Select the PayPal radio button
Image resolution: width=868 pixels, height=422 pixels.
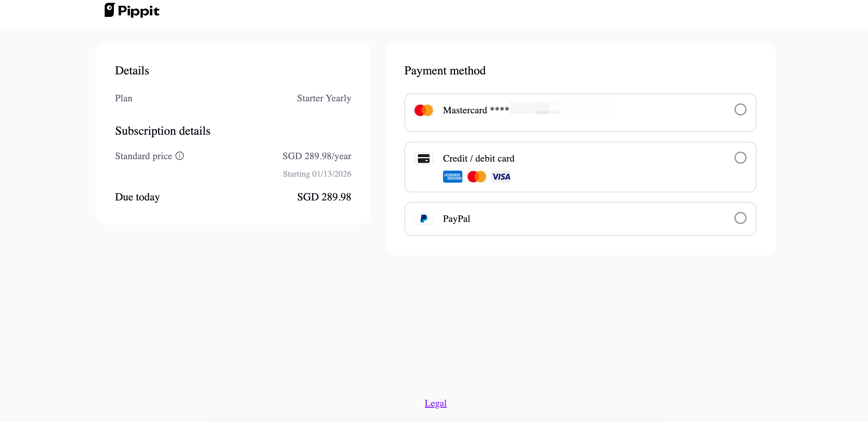[740, 218]
